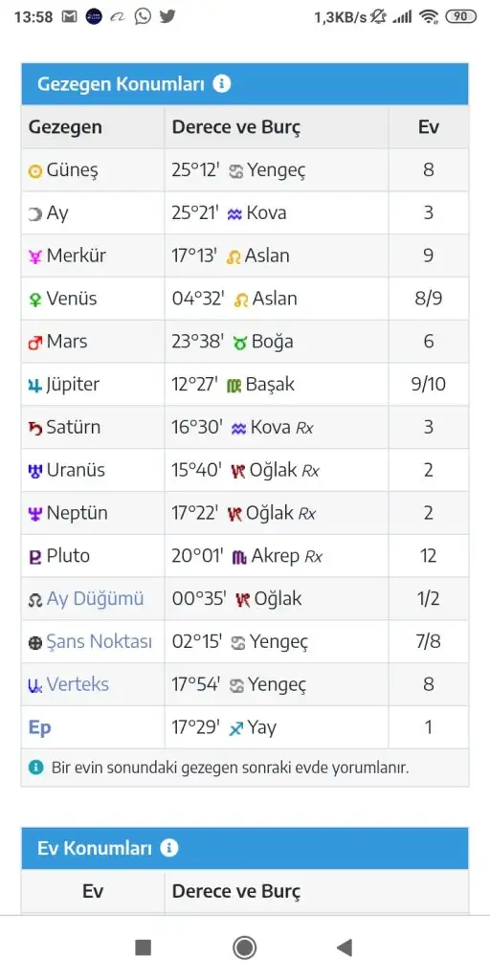Click the info icon in the footnote row

coord(35,767)
